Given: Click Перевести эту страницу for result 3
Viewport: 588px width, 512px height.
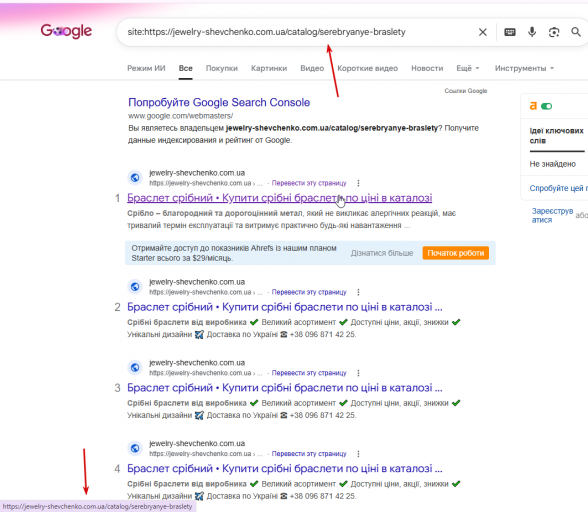Looking at the screenshot, I should [x=309, y=373].
